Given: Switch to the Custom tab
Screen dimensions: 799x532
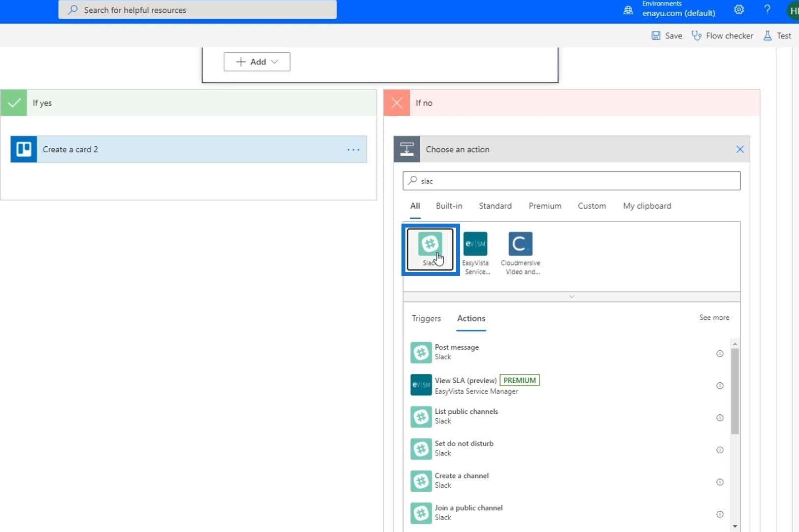Looking at the screenshot, I should [x=592, y=206].
